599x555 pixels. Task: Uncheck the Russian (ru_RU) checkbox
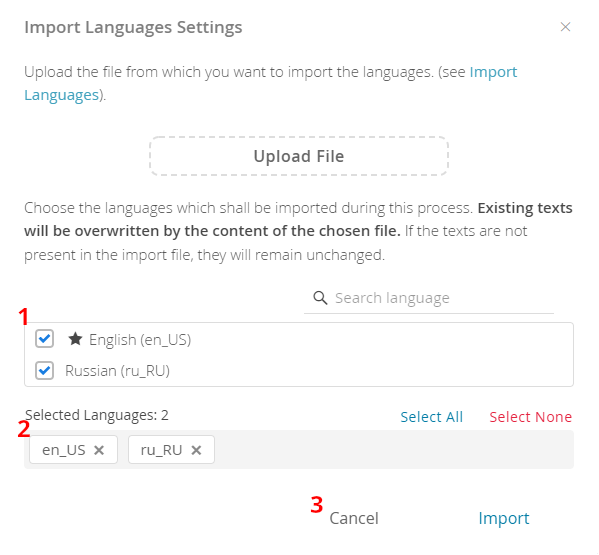[x=44, y=371]
